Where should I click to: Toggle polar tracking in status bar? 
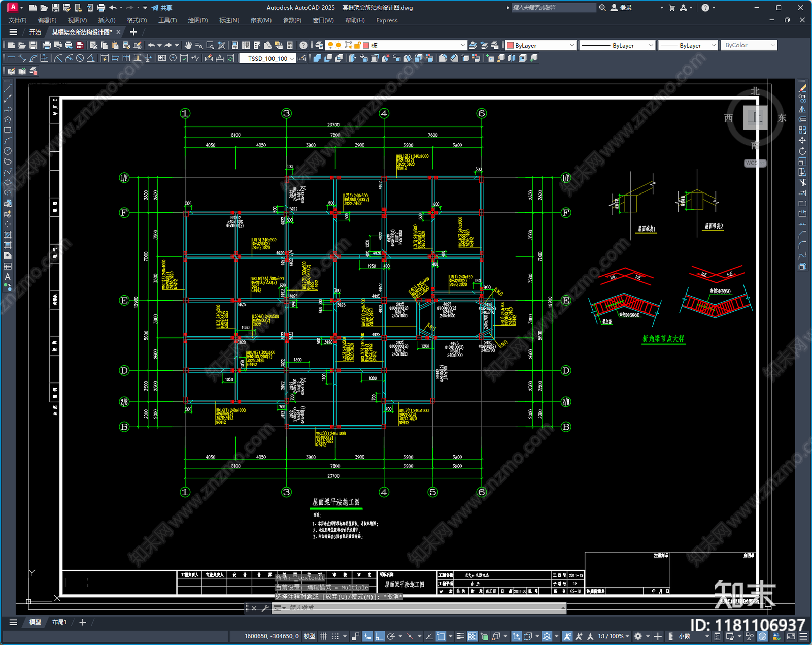(391, 636)
